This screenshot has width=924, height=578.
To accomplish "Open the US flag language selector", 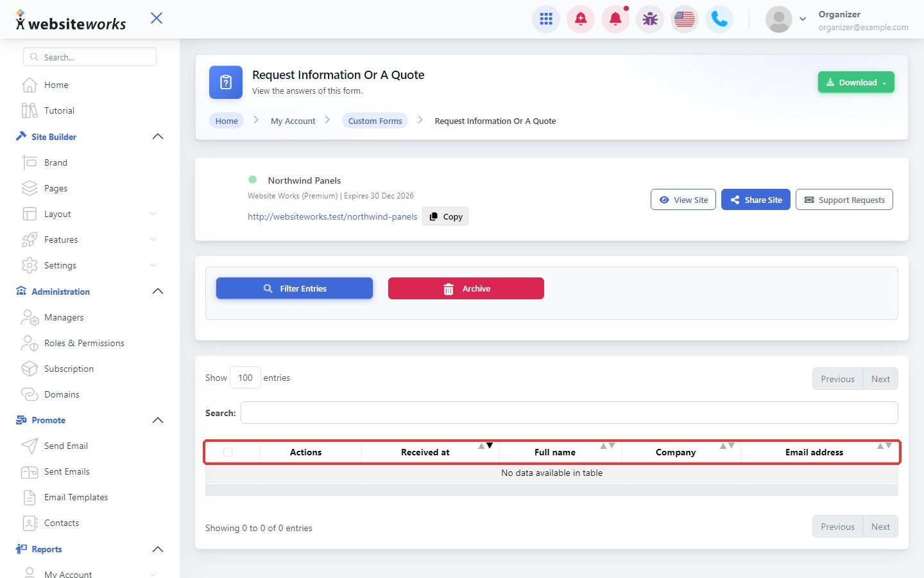I will [685, 19].
